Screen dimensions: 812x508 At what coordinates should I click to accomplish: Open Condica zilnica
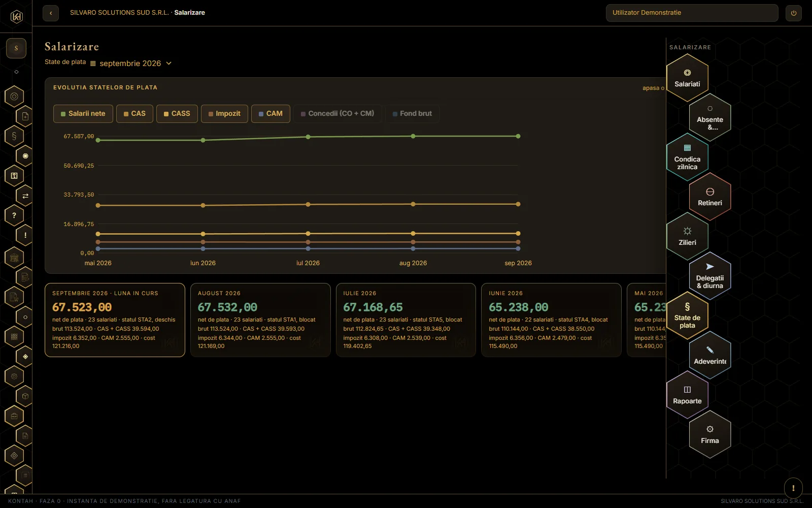coord(687,157)
